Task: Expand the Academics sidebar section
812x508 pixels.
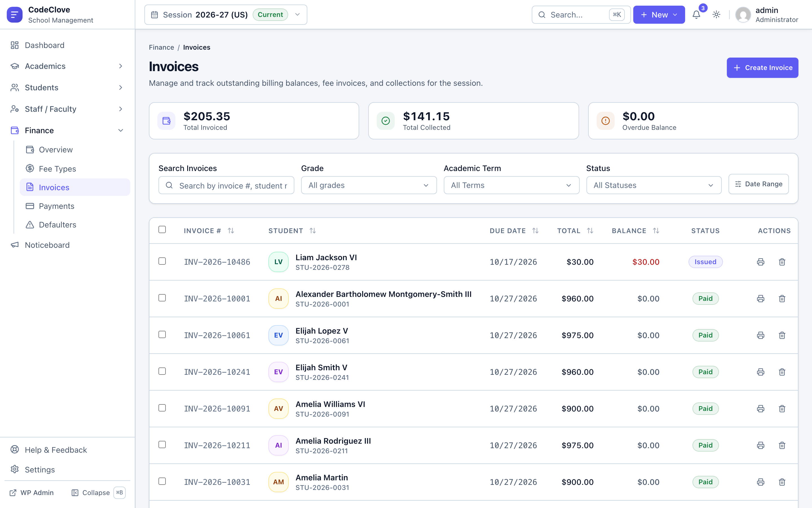Action: click(67, 66)
